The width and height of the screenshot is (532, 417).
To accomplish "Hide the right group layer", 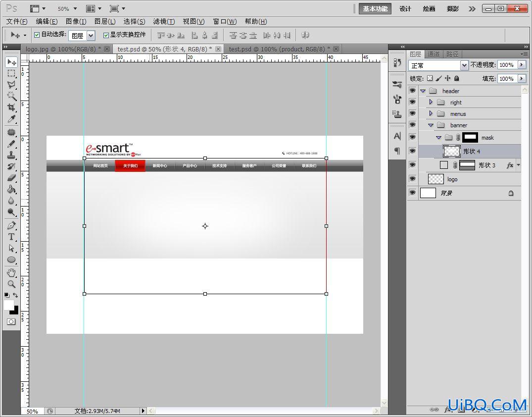I will pyautogui.click(x=412, y=102).
